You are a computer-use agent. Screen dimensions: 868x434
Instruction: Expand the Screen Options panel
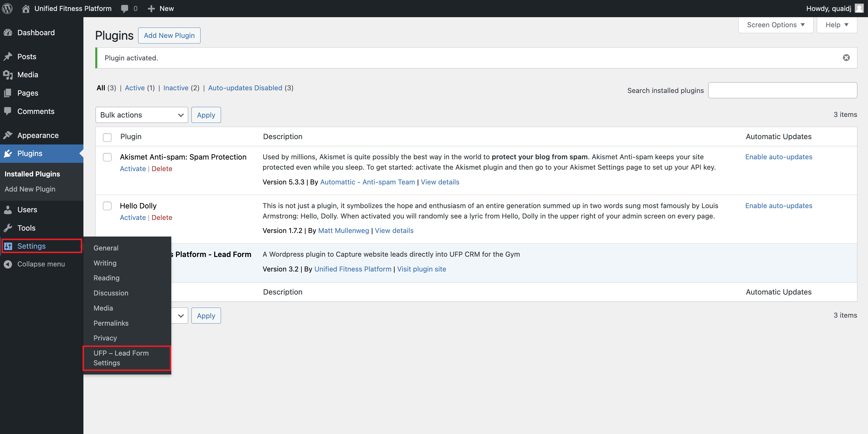(x=775, y=25)
